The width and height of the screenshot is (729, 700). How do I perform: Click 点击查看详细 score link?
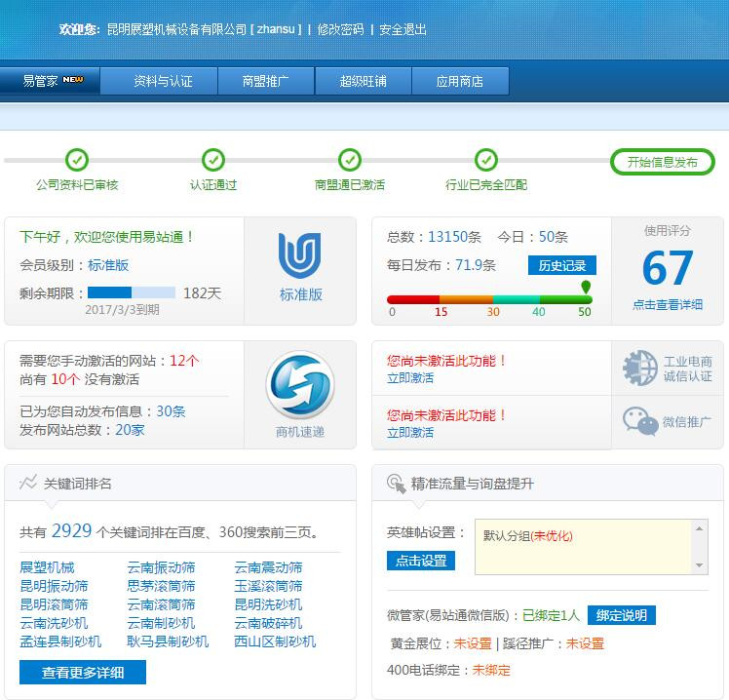pyautogui.click(x=668, y=304)
